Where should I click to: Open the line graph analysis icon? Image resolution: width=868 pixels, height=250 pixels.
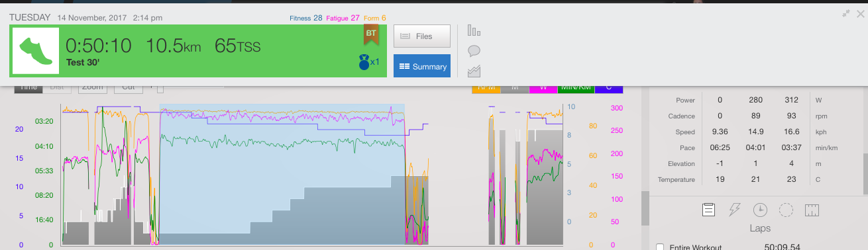(x=474, y=71)
